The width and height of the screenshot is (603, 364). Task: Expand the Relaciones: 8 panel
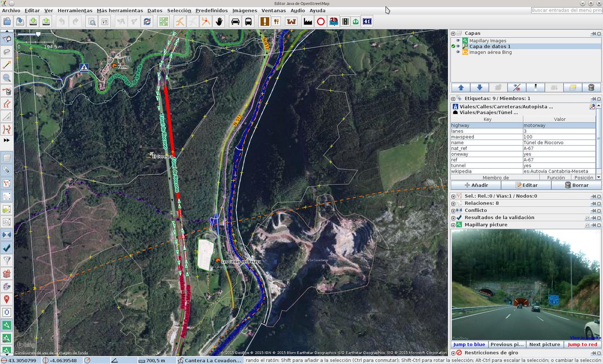453,203
